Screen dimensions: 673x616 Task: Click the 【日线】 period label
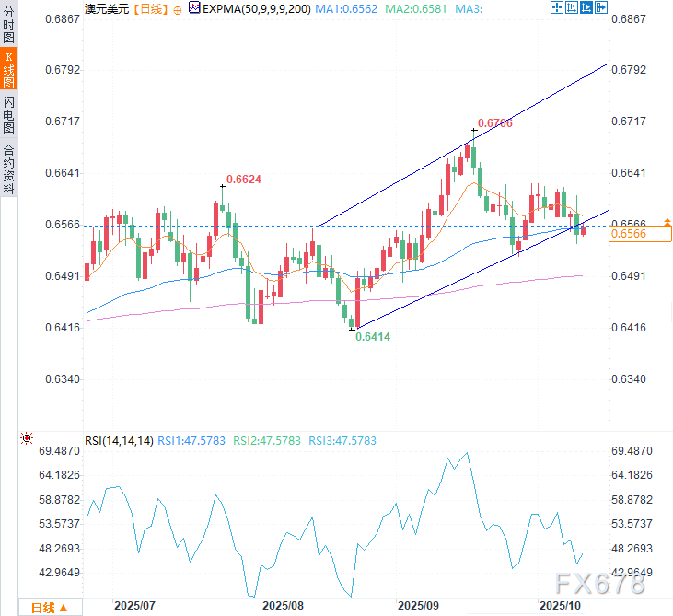(x=150, y=8)
